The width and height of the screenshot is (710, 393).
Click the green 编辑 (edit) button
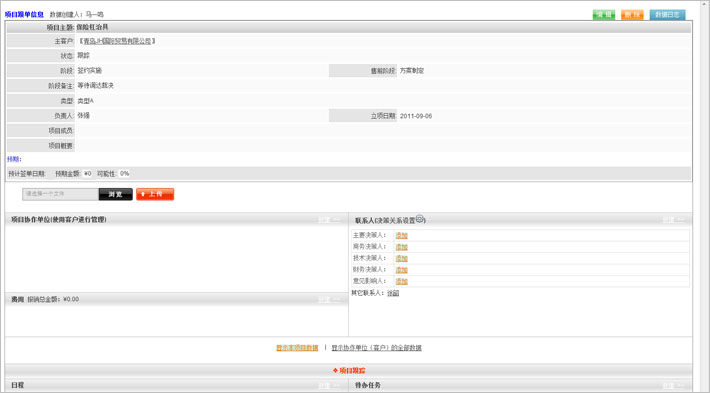[604, 15]
